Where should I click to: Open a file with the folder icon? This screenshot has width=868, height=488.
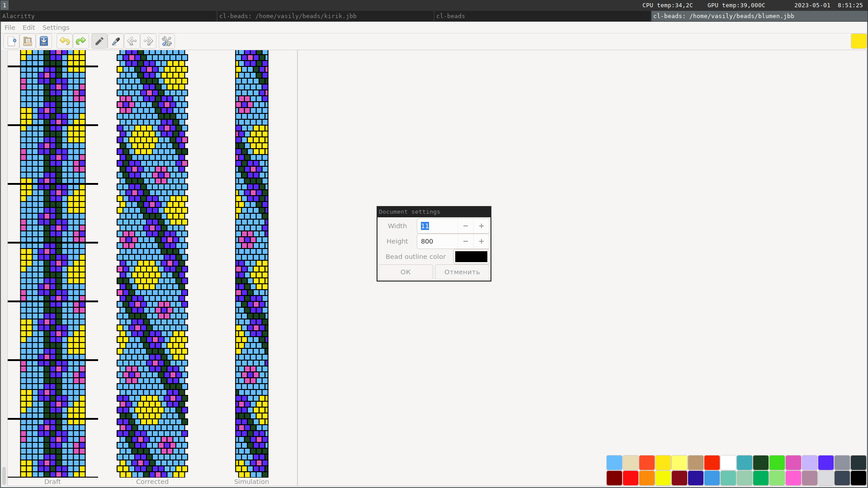pos(28,41)
